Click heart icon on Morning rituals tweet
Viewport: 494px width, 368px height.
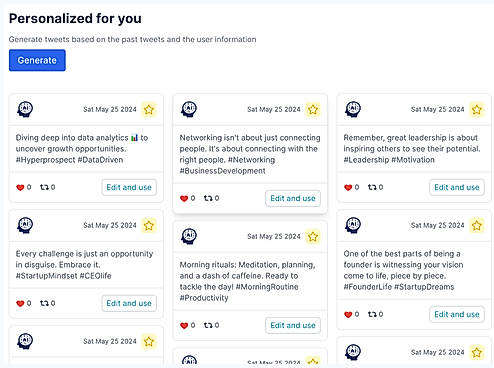click(x=184, y=325)
